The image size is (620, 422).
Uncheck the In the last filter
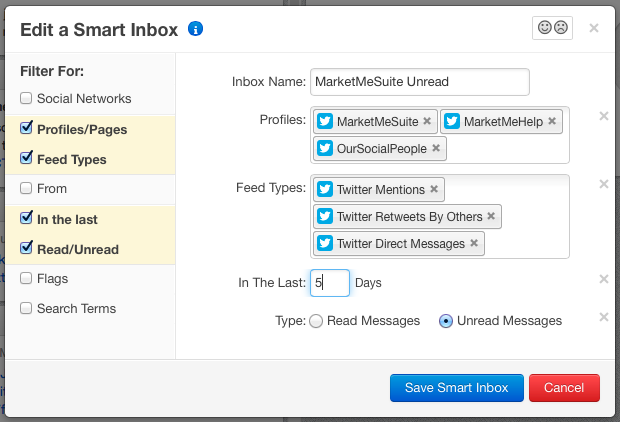26,218
